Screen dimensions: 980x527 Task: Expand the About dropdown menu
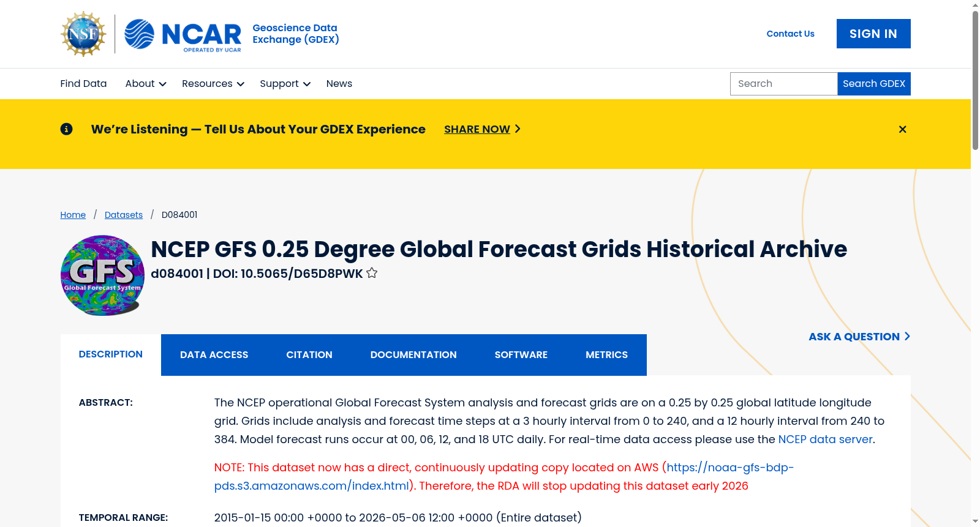pos(146,84)
